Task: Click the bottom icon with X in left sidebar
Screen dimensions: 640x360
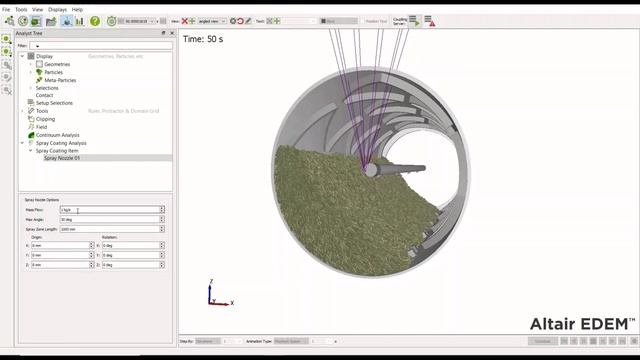Action: click(x=6, y=90)
